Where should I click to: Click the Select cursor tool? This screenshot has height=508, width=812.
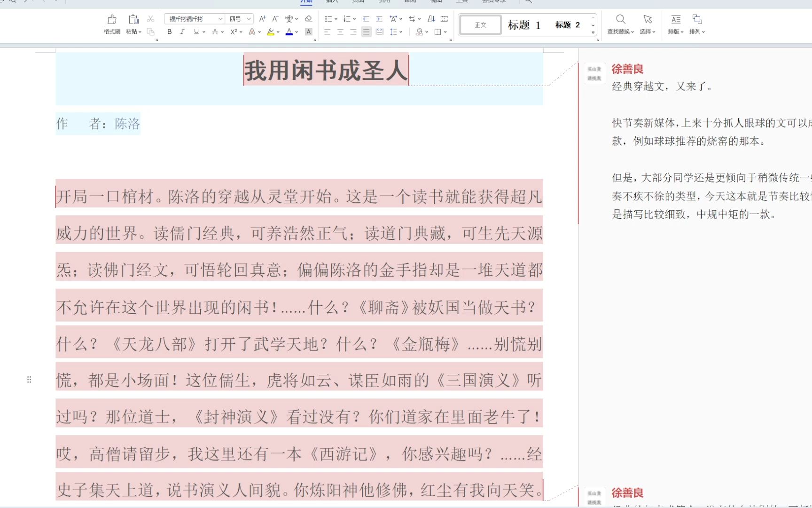pyautogui.click(x=648, y=19)
